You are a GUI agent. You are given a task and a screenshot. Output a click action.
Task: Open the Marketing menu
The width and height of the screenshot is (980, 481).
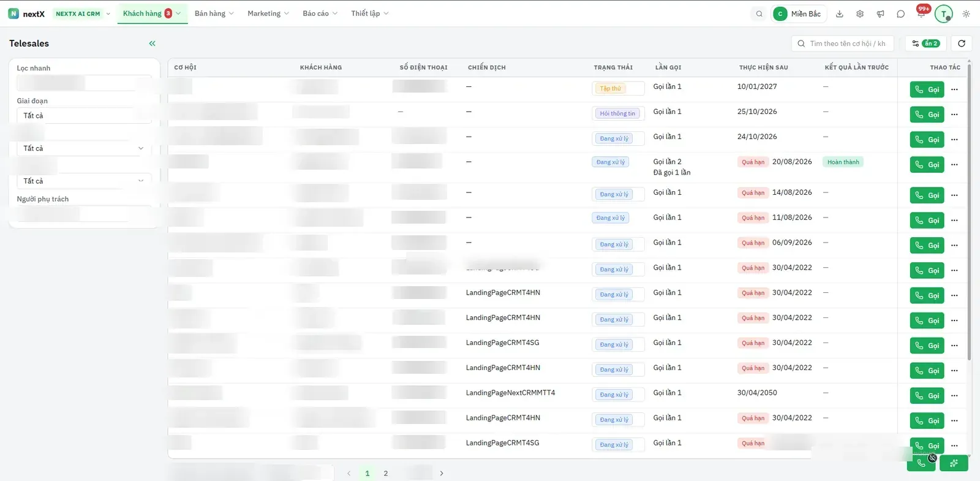click(x=268, y=13)
